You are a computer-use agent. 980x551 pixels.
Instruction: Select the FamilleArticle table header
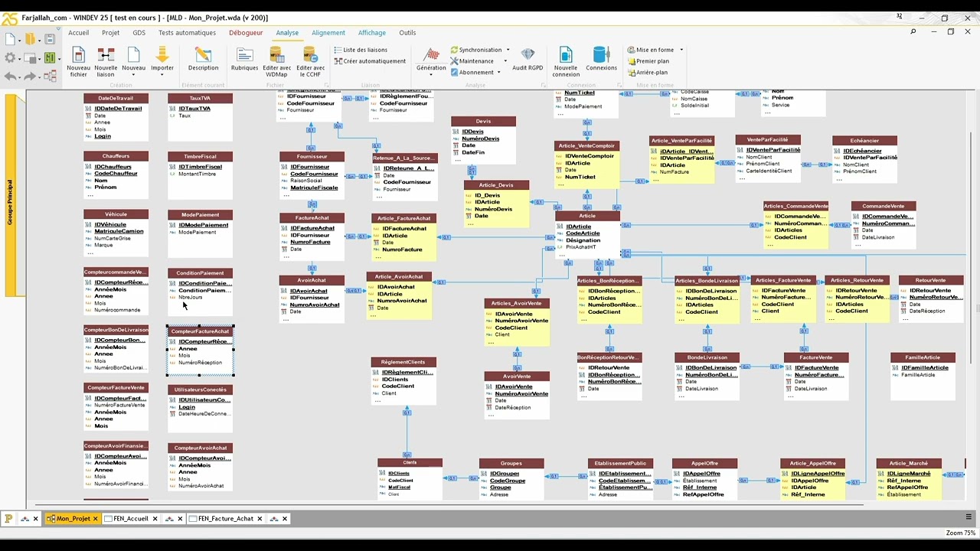tap(923, 357)
